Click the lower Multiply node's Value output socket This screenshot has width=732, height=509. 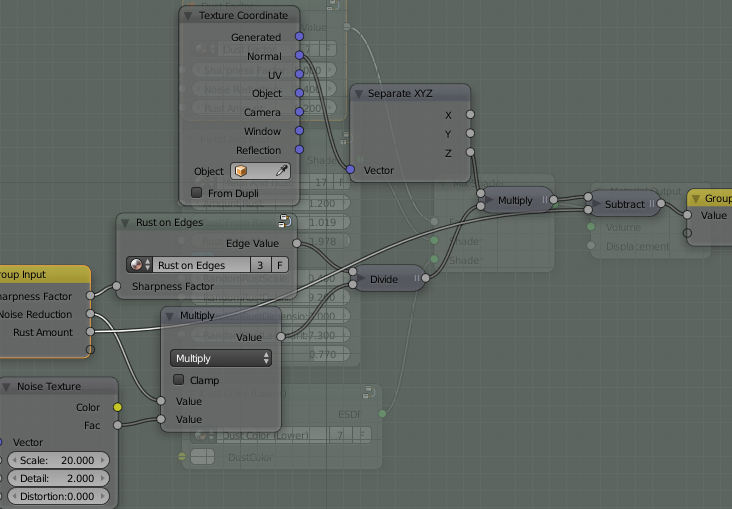(x=281, y=336)
